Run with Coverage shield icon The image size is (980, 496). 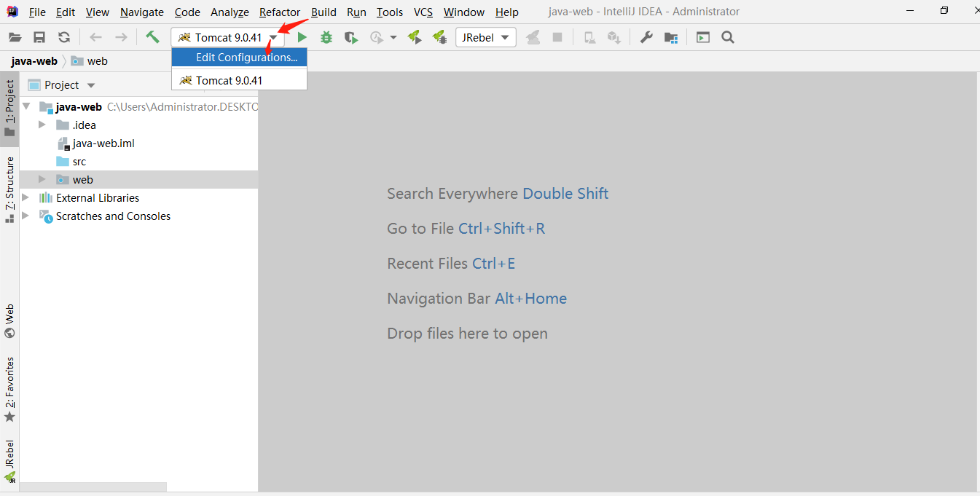pyautogui.click(x=351, y=37)
